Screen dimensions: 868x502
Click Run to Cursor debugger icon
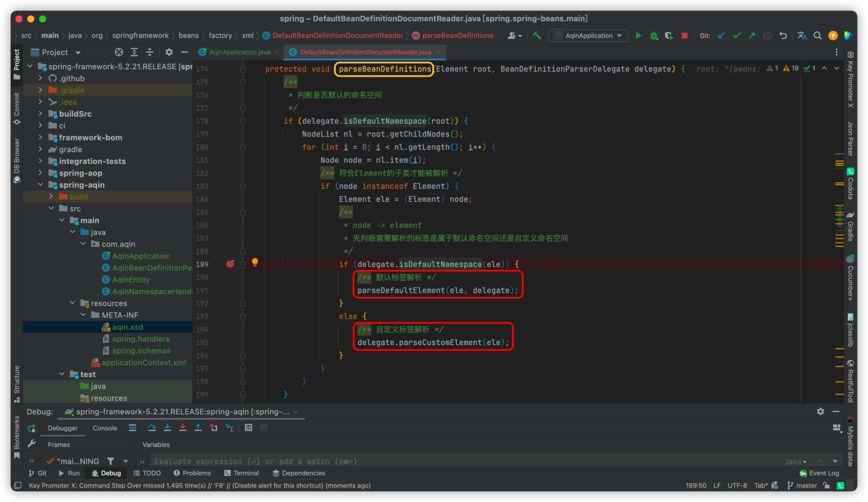pyautogui.click(x=229, y=428)
